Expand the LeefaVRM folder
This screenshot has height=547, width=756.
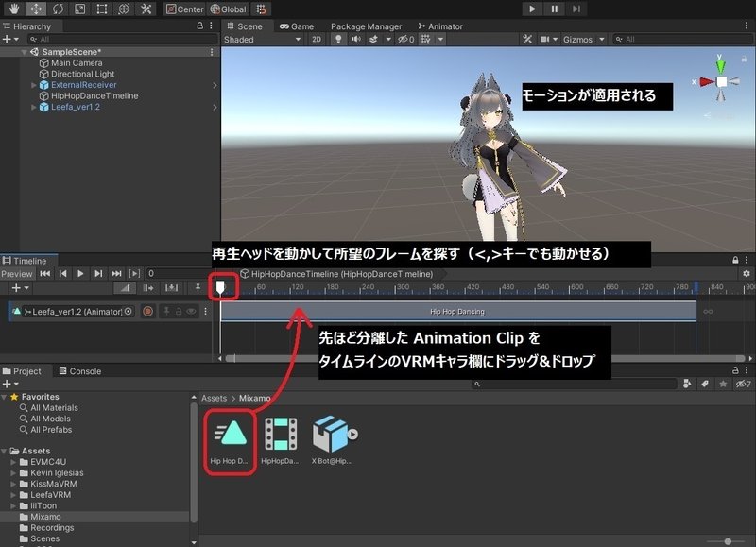pyautogui.click(x=13, y=495)
